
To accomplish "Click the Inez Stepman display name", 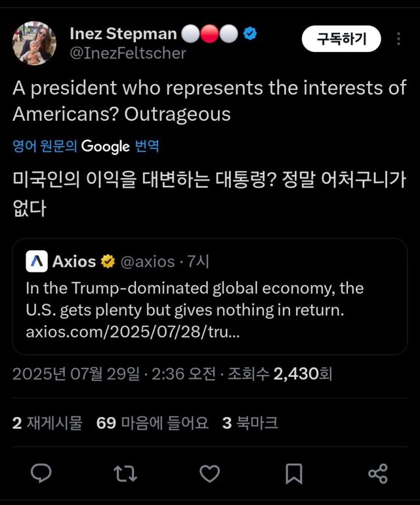I will pos(123,33).
